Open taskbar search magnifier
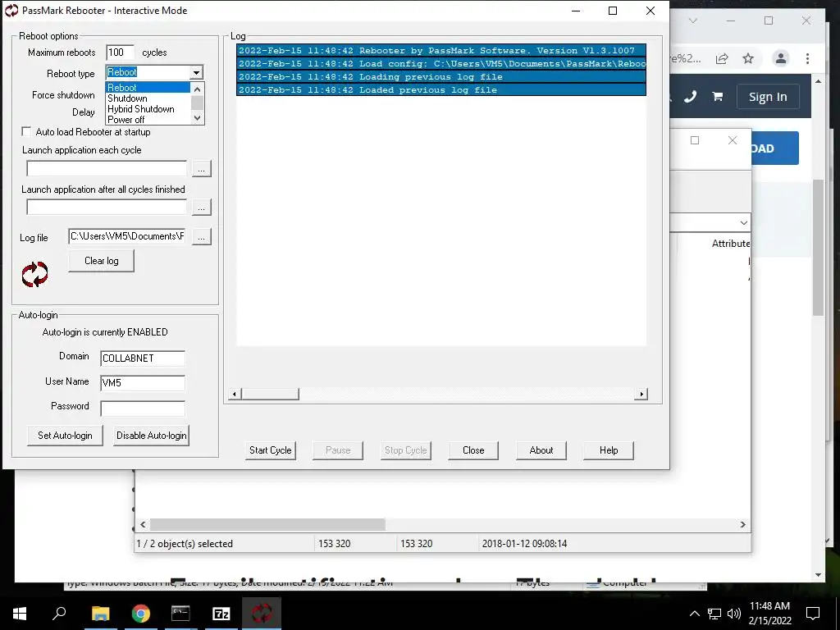Image resolution: width=840 pixels, height=630 pixels. click(59, 613)
